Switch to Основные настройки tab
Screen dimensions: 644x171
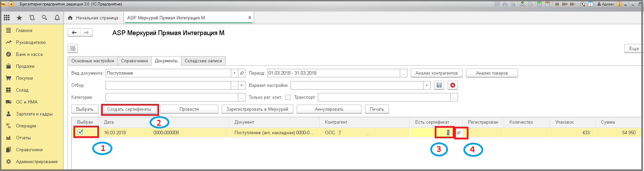point(93,61)
